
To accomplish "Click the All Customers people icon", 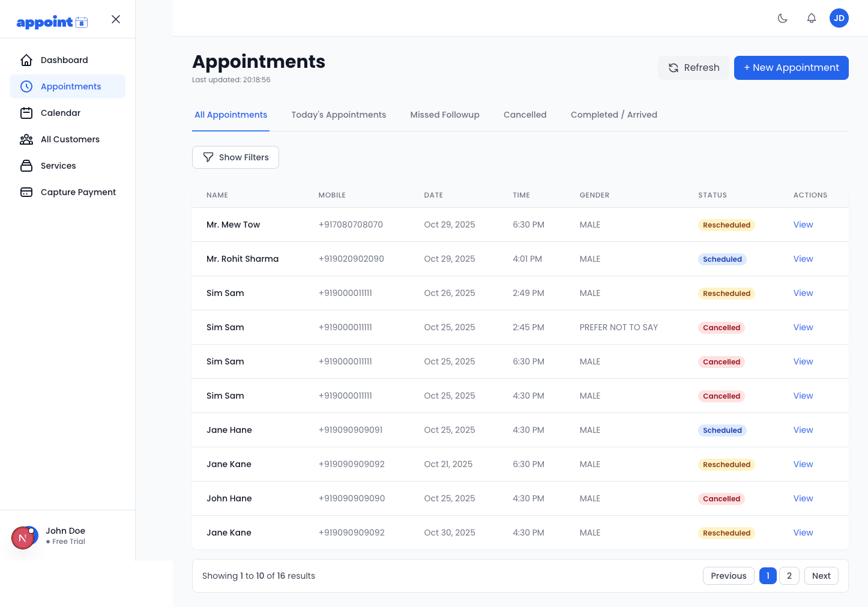I will point(26,139).
